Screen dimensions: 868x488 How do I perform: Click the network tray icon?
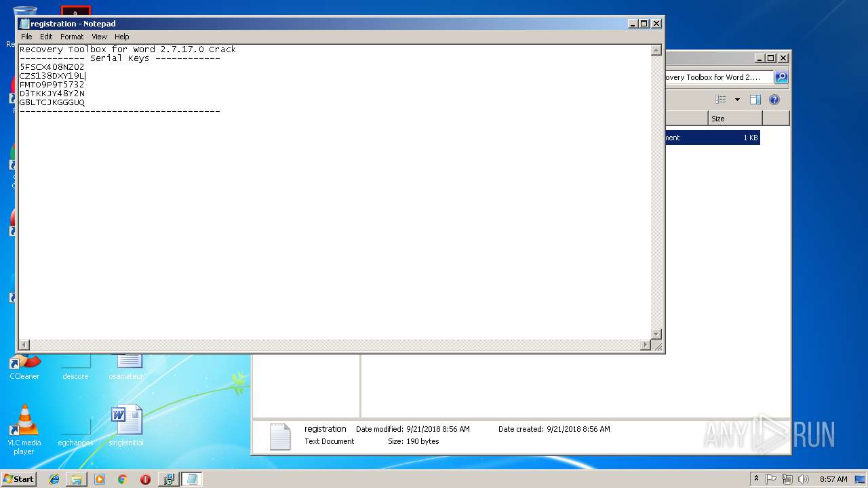pos(787,479)
